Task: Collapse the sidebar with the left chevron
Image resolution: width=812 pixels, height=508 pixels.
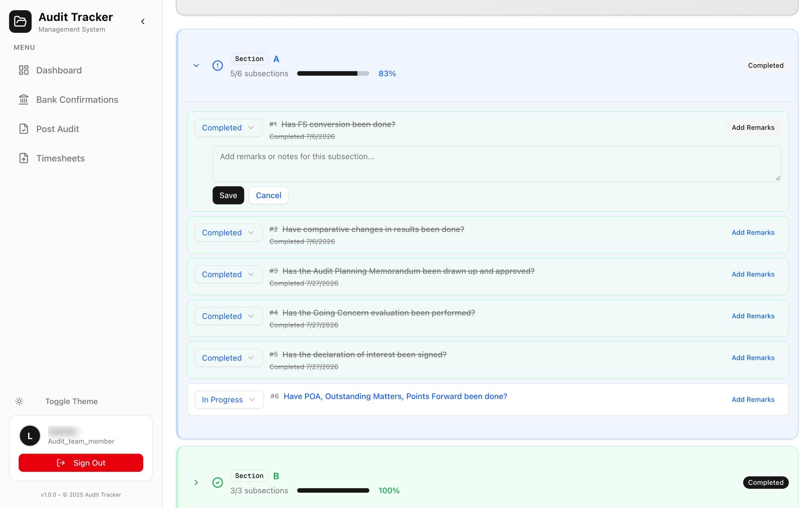Action: pos(143,21)
